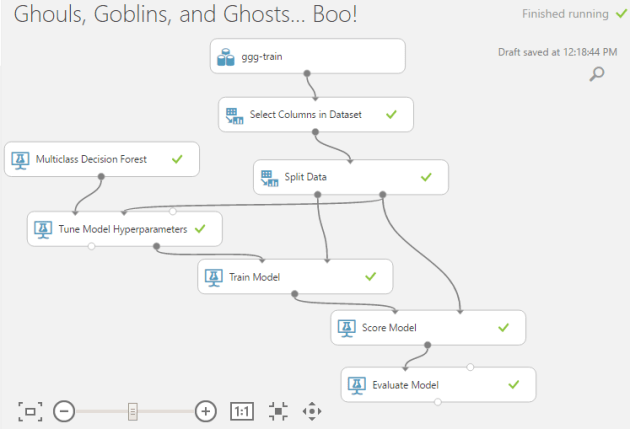Select the Split Data module
This screenshot has height=429, width=630.
point(350,177)
